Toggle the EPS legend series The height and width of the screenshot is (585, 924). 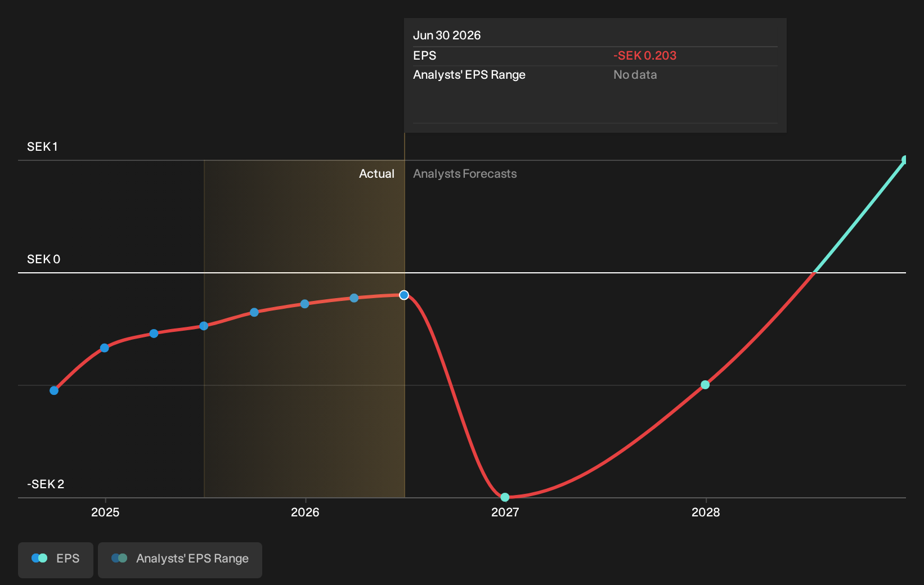tap(56, 560)
